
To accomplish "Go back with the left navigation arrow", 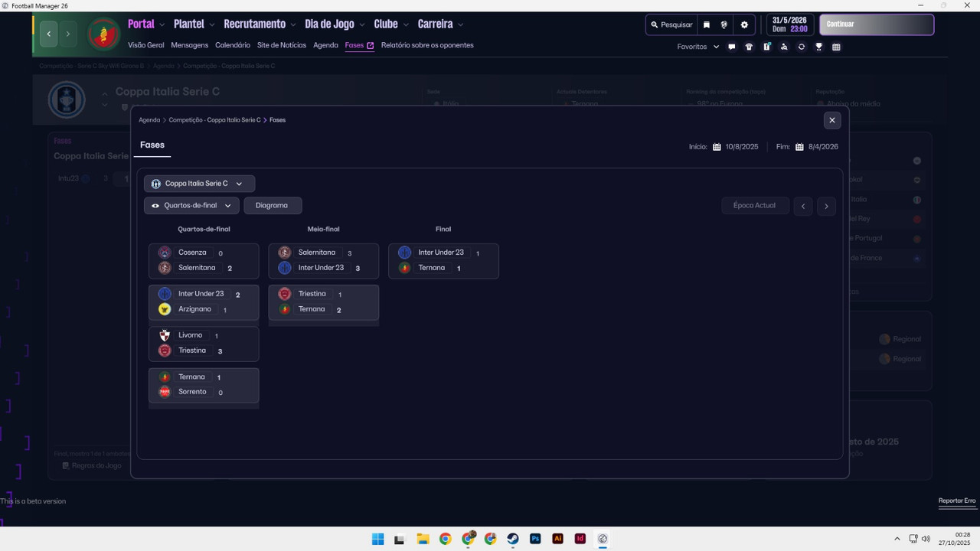I will click(x=49, y=34).
